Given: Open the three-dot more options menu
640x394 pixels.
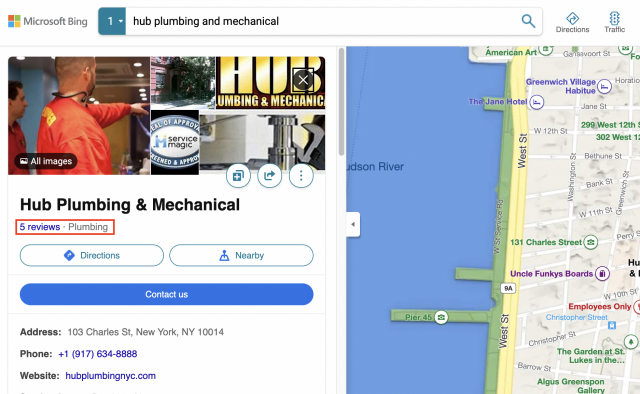Looking at the screenshot, I should coord(301,176).
